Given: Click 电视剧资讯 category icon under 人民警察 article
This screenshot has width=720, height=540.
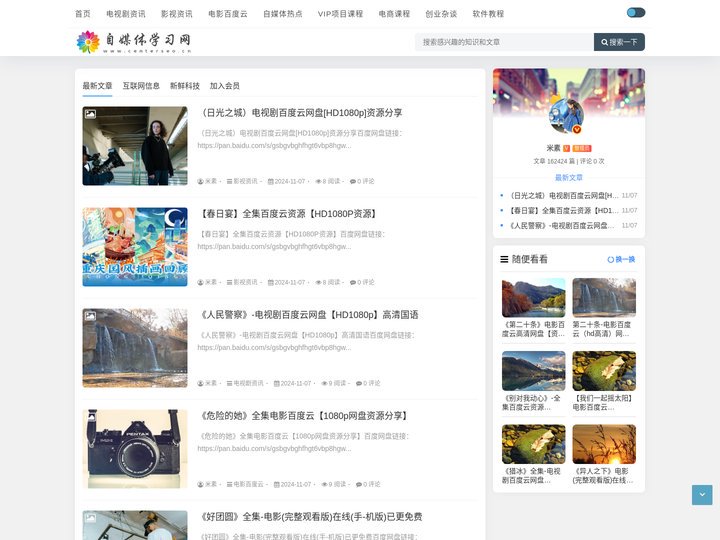Looking at the screenshot, I should pyautogui.click(x=230, y=383).
